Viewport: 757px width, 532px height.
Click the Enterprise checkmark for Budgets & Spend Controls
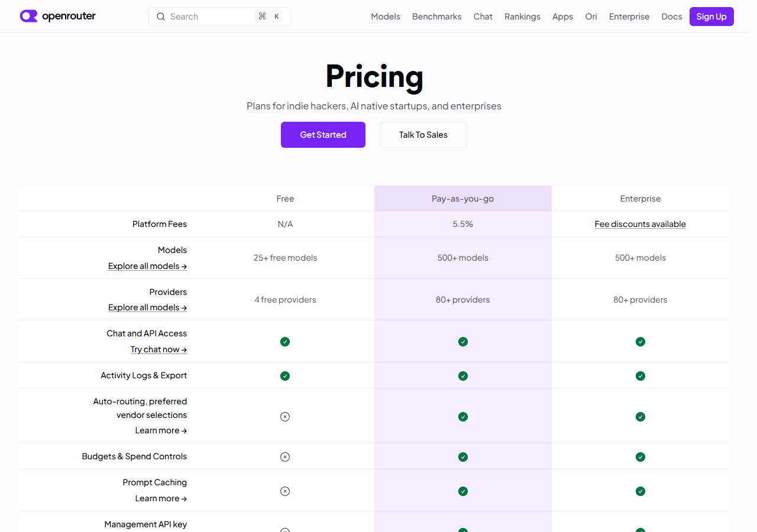(640, 457)
